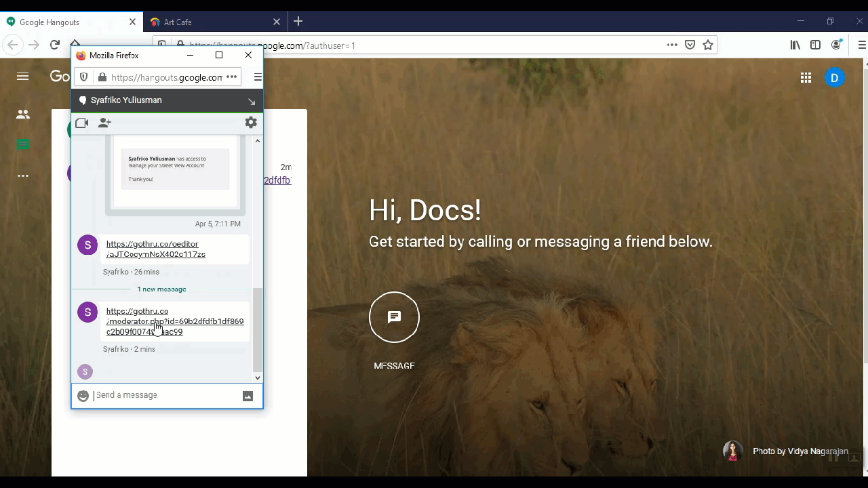
Task: Click the "Syafriko · 2 mins" label
Action: point(129,350)
